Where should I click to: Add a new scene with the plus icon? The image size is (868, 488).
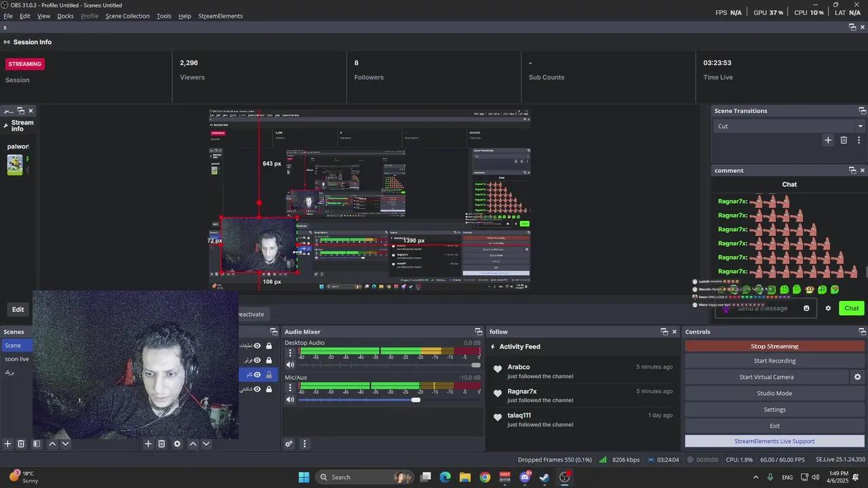[7, 444]
